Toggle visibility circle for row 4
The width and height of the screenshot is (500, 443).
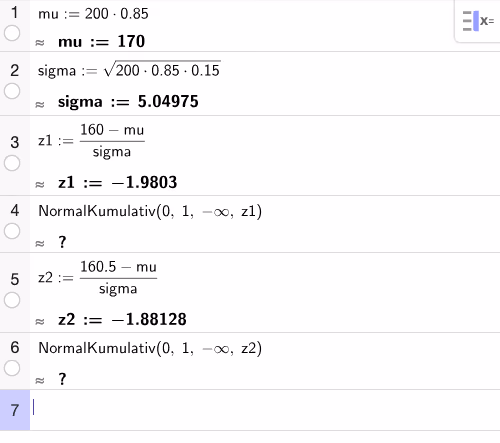pos(12,231)
